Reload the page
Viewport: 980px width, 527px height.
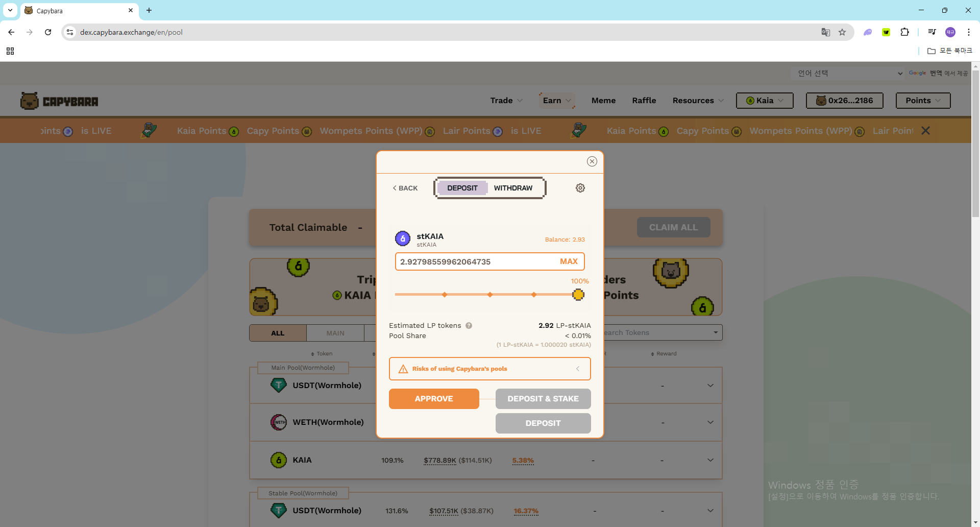click(x=48, y=32)
